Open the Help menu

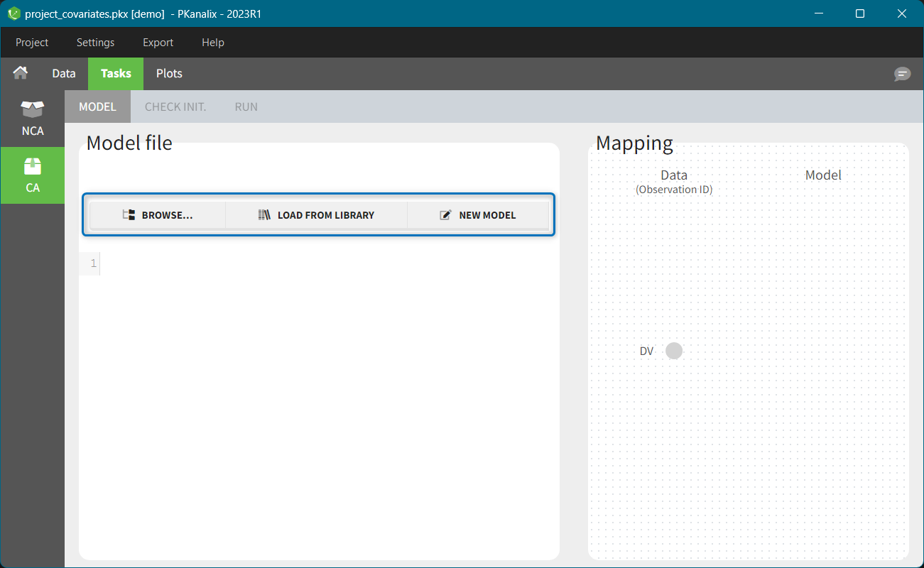(x=212, y=43)
